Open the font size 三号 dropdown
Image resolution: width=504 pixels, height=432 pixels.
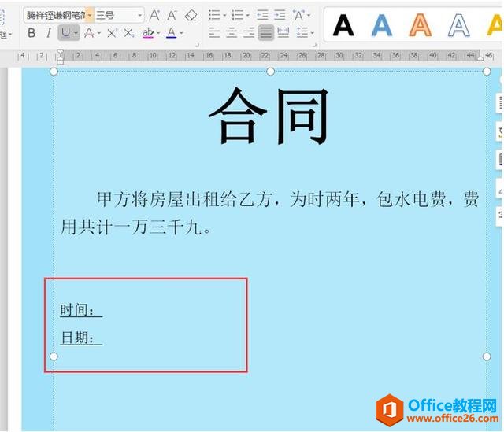coord(140,15)
